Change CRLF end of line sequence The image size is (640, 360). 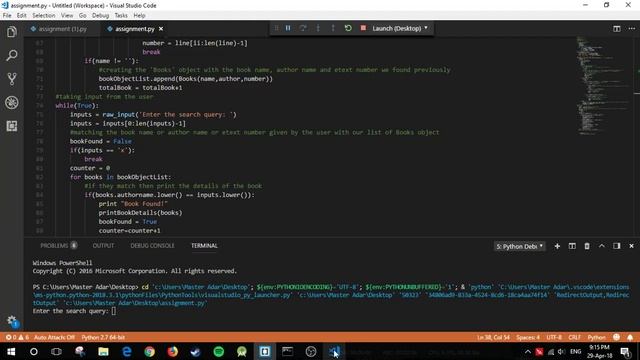click(x=575, y=338)
